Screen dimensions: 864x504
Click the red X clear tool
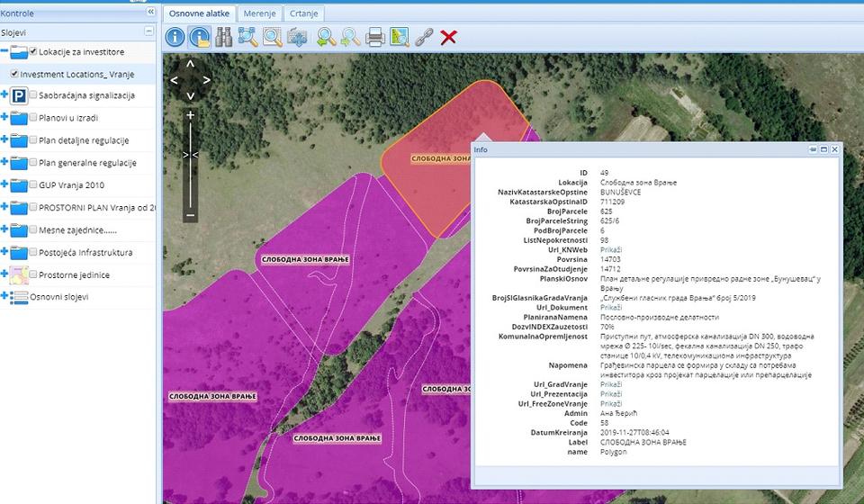(448, 37)
